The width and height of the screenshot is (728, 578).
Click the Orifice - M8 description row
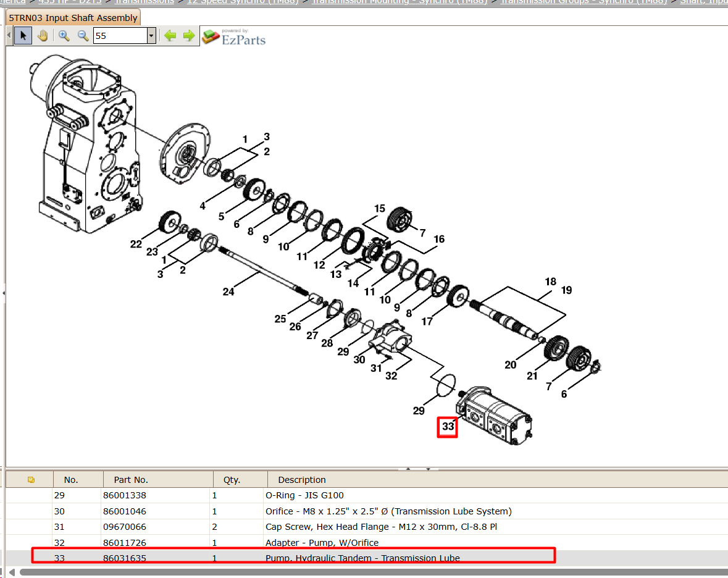tap(388, 511)
